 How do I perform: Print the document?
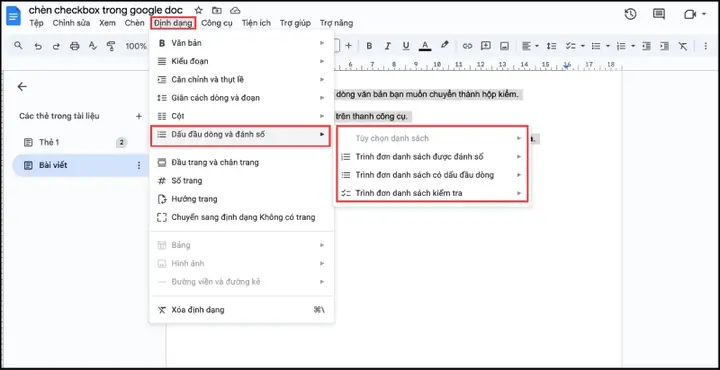tap(74, 46)
